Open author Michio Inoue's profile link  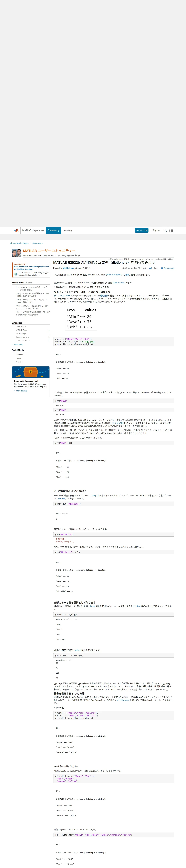coord(69,268)
